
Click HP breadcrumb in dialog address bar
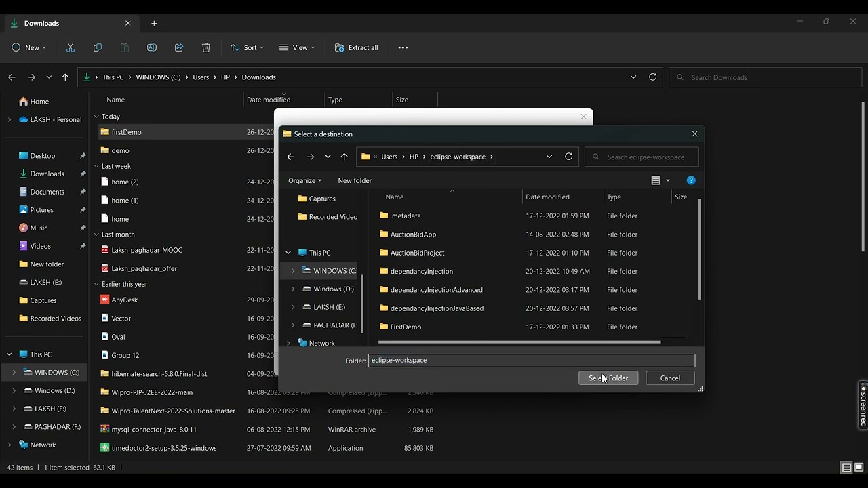(414, 157)
